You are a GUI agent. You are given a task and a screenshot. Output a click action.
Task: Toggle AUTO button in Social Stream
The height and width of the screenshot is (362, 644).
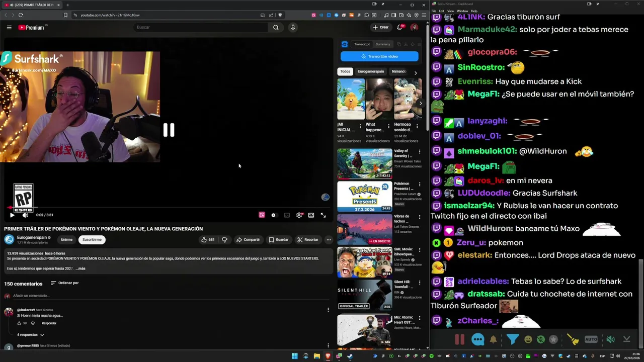tap(591, 339)
